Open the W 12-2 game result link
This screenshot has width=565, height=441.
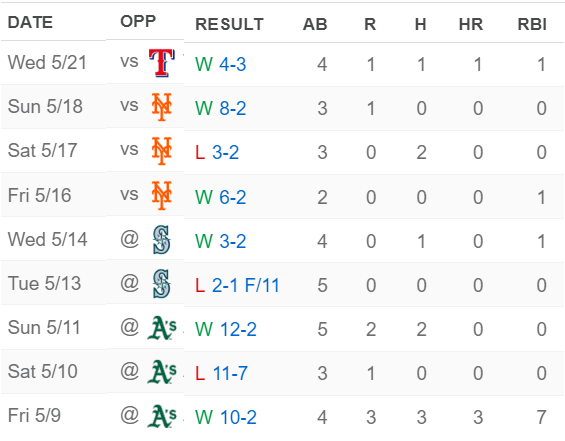click(226, 330)
